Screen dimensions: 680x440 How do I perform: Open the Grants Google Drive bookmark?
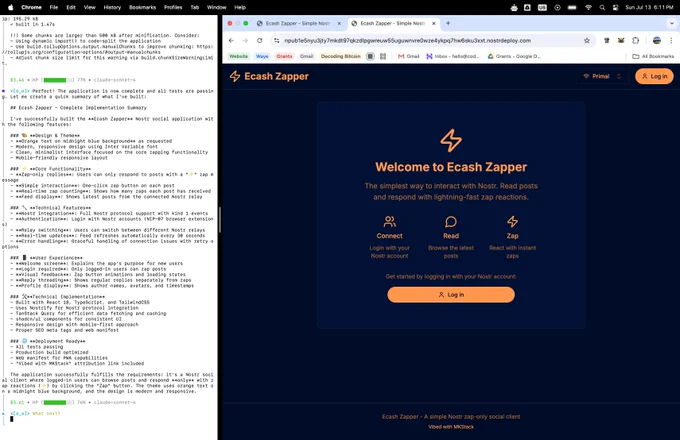(x=514, y=56)
